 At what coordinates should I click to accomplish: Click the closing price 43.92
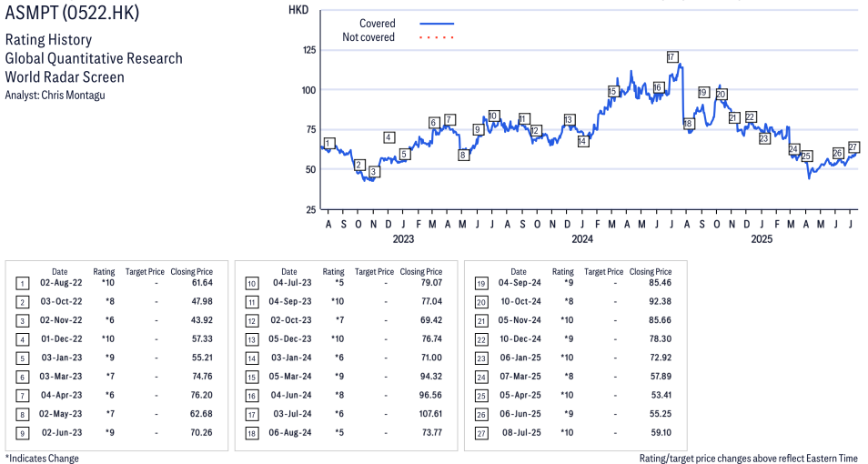pyautogui.click(x=202, y=320)
